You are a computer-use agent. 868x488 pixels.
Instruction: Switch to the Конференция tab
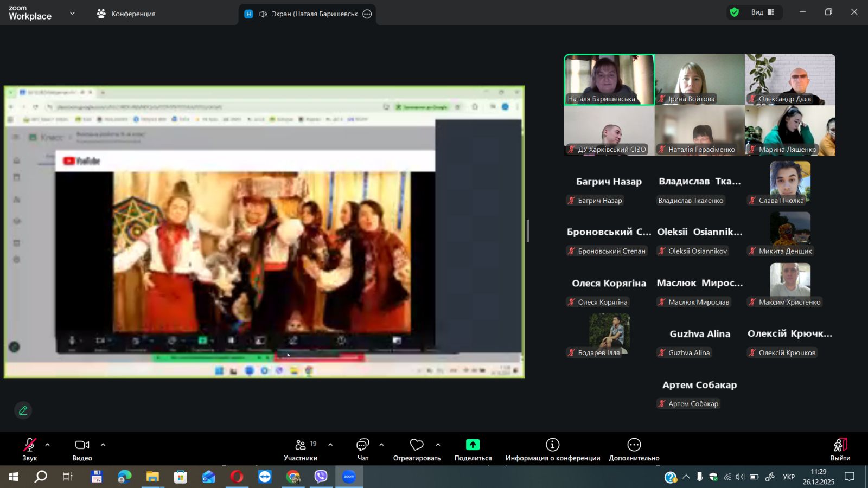[126, 14]
